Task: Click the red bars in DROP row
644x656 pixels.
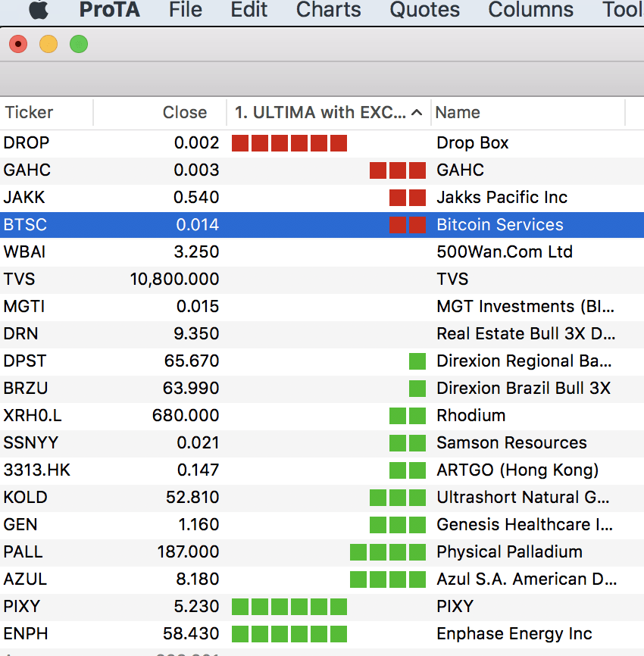Action: point(289,143)
